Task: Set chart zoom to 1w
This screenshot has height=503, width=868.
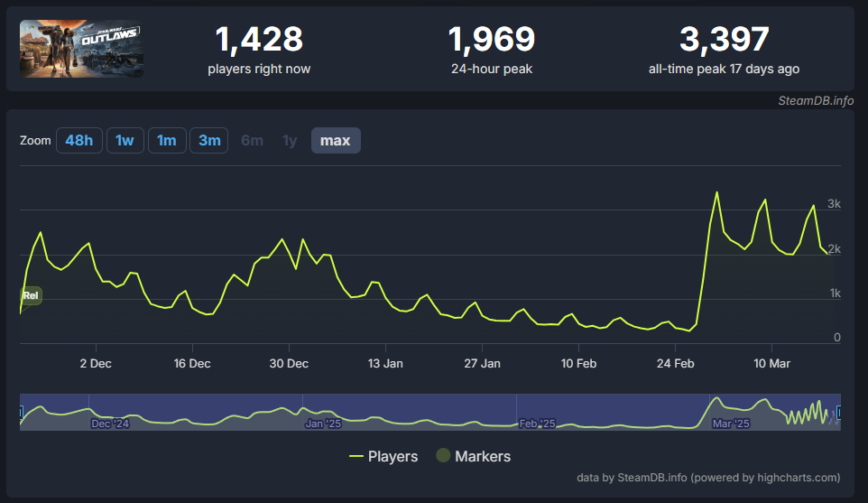Action: pos(125,141)
